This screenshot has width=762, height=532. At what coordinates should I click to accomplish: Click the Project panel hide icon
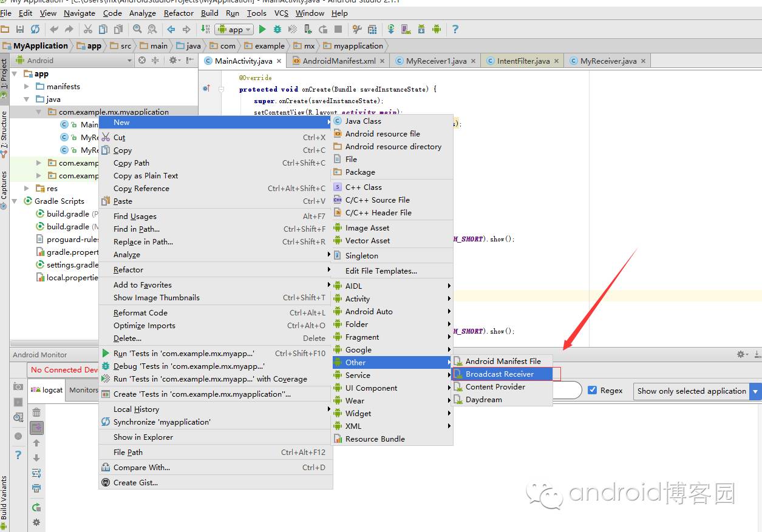[190, 60]
